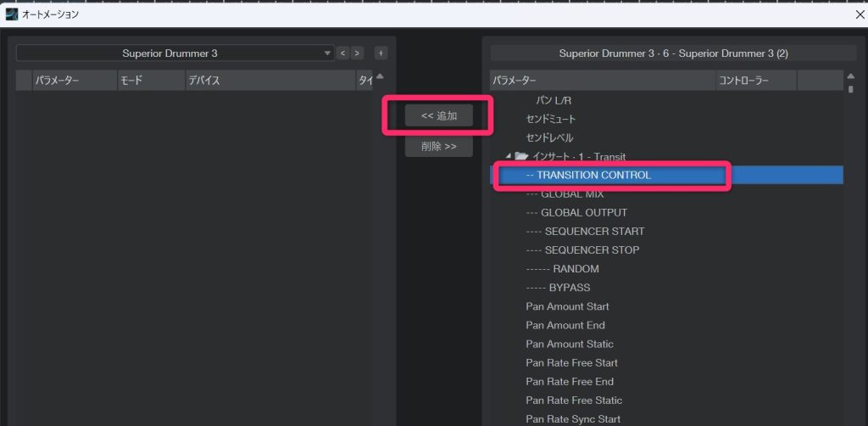Viewport: 868px width, 426px height.
Task: Close the オートメーション dialog
Action: click(860, 14)
